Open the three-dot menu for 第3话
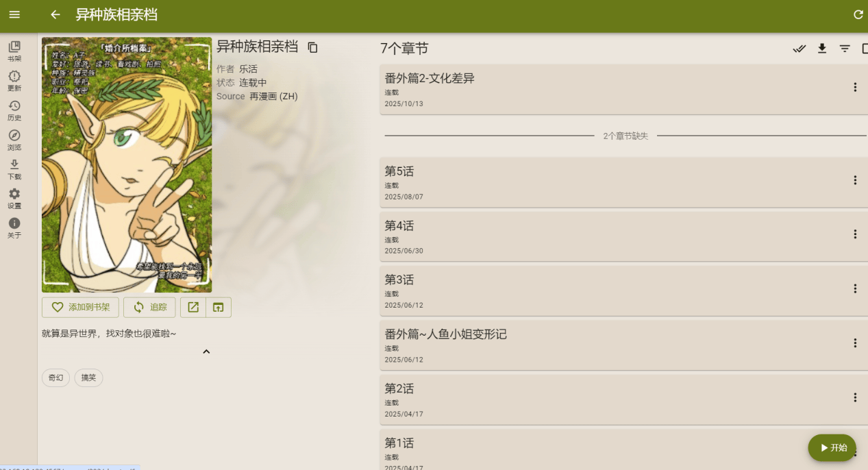The height and width of the screenshot is (470, 868). pos(855,288)
